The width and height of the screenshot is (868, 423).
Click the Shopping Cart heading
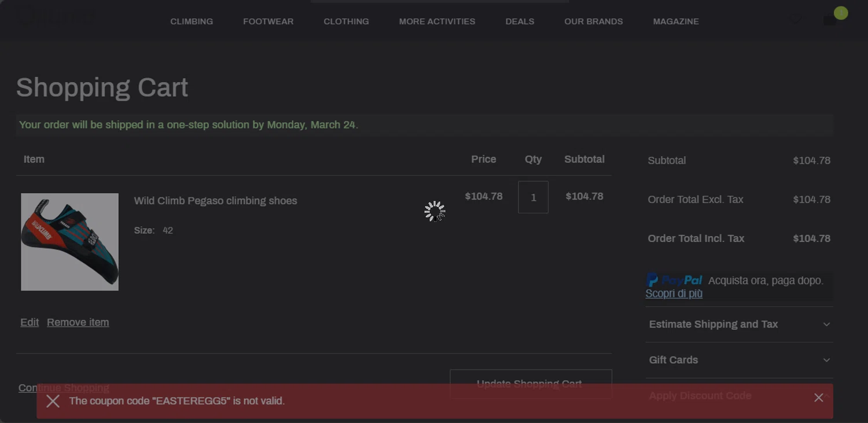point(102,87)
